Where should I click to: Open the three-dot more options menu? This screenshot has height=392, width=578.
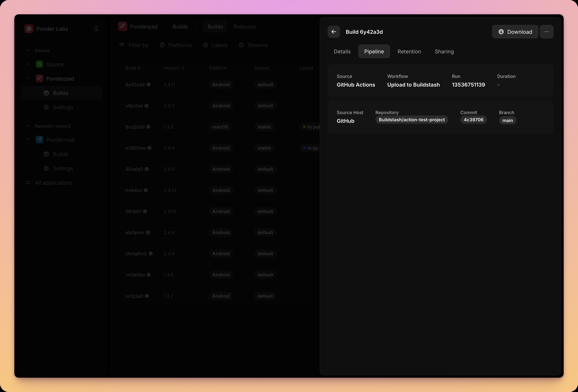click(x=546, y=32)
